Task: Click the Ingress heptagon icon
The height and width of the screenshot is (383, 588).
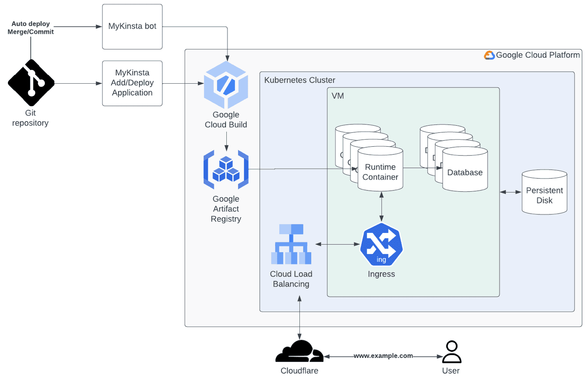Action: pyautogui.click(x=381, y=245)
